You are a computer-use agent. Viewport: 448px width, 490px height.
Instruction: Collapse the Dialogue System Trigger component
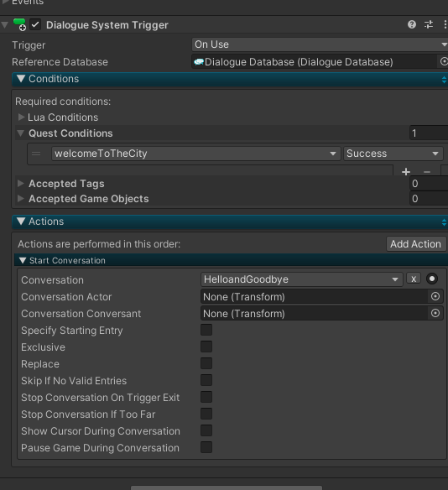[5, 24]
